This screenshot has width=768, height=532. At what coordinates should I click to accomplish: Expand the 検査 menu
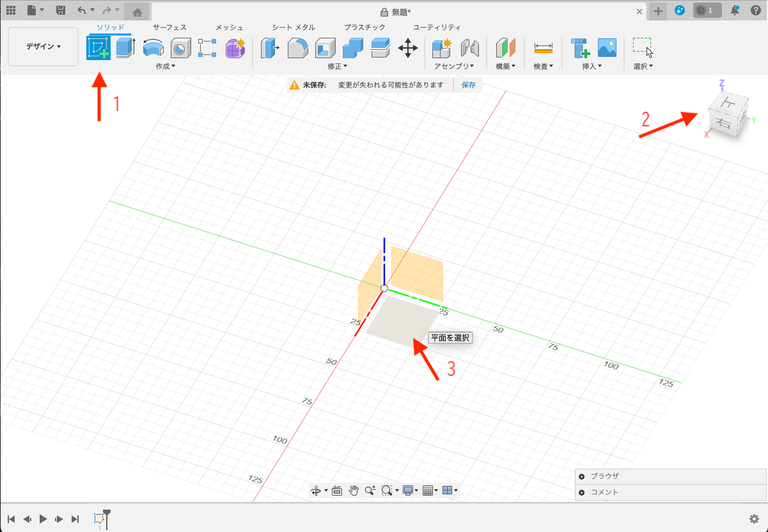coord(544,66)
